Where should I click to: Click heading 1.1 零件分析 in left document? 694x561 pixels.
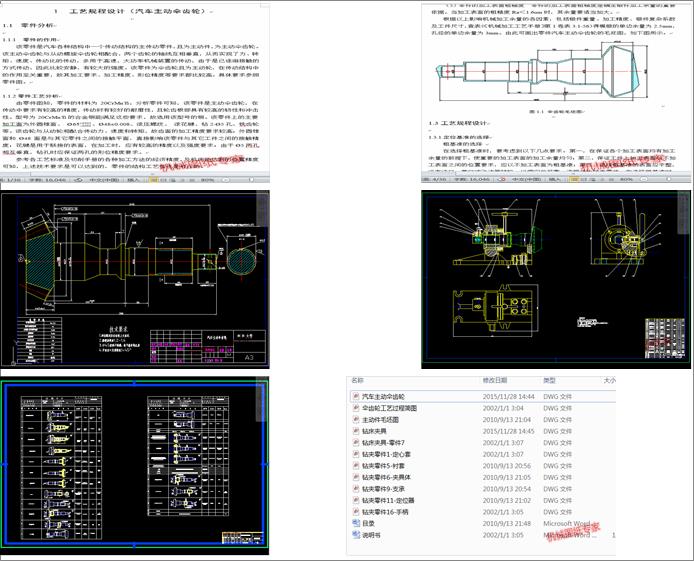click(30, 26)
